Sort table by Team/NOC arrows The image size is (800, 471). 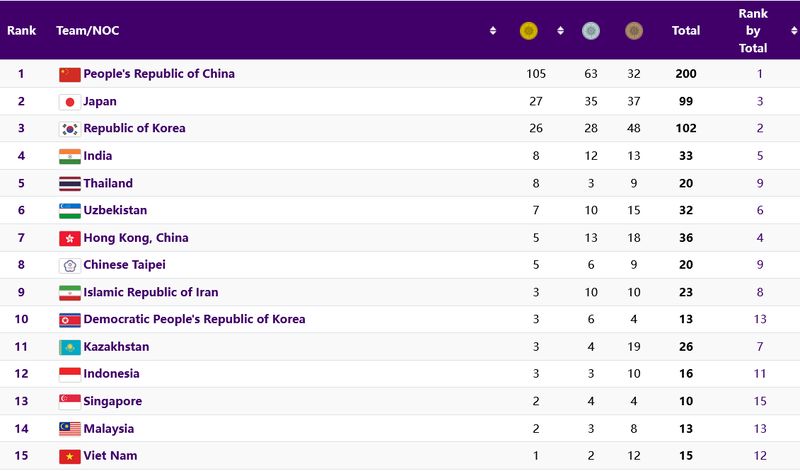click(x=493, y=31)
